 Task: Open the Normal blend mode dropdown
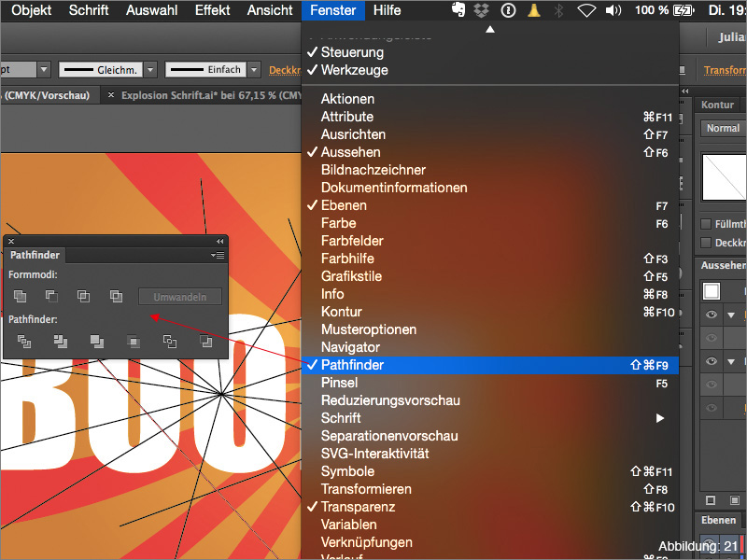(x=722, y=128)
